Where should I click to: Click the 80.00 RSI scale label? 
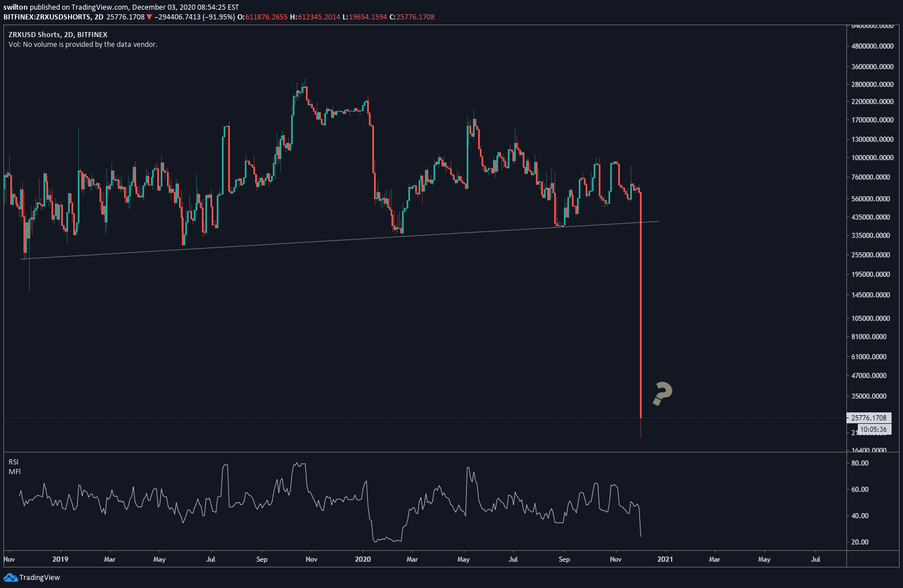860,463
